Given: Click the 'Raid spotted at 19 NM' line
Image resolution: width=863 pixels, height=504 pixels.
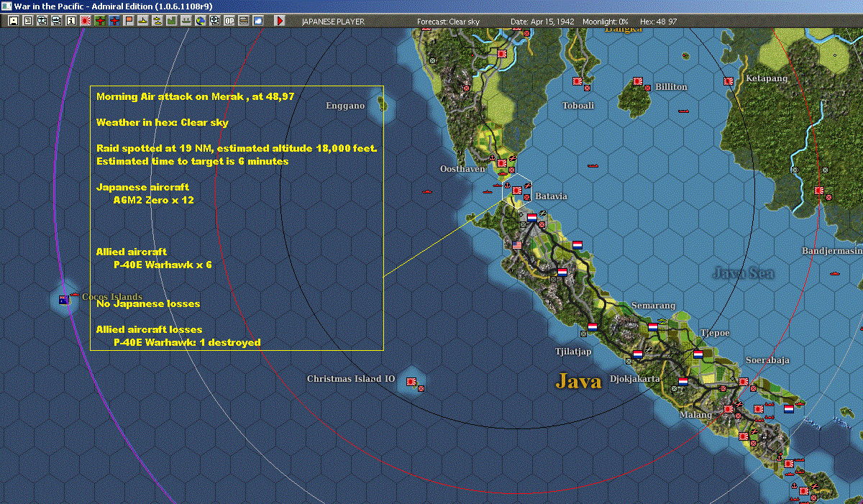Looking at the screenshot, I should (237, 148).
